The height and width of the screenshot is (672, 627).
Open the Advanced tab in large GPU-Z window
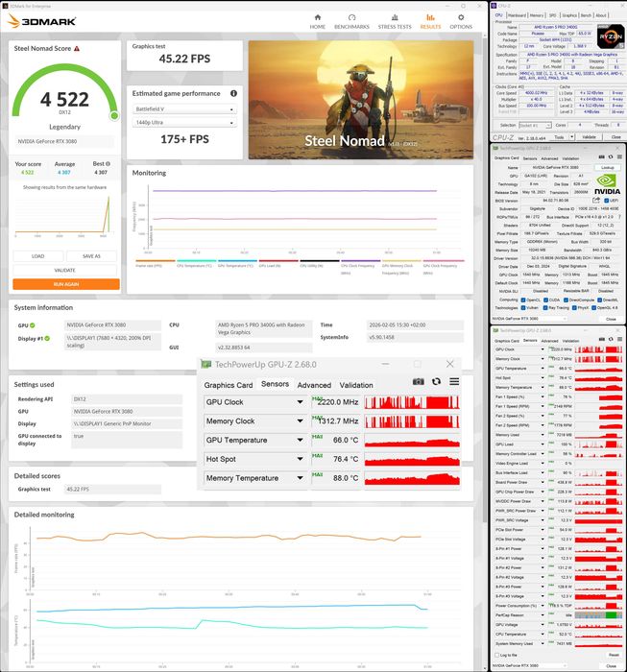click(x=314, y=385)
